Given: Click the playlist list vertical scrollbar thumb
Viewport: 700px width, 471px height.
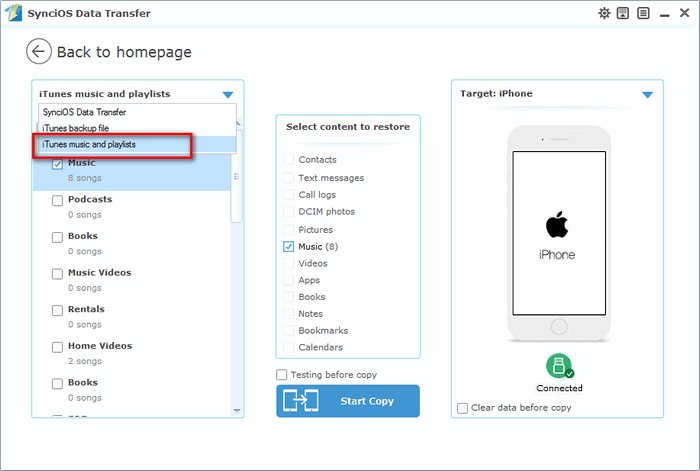Looking at the screenshot, I should point(236,176).
